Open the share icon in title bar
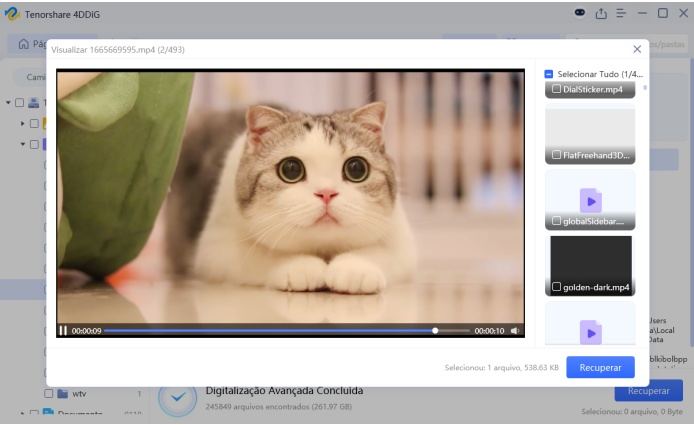The image size is (694, 425). click(x=601, y=13)
